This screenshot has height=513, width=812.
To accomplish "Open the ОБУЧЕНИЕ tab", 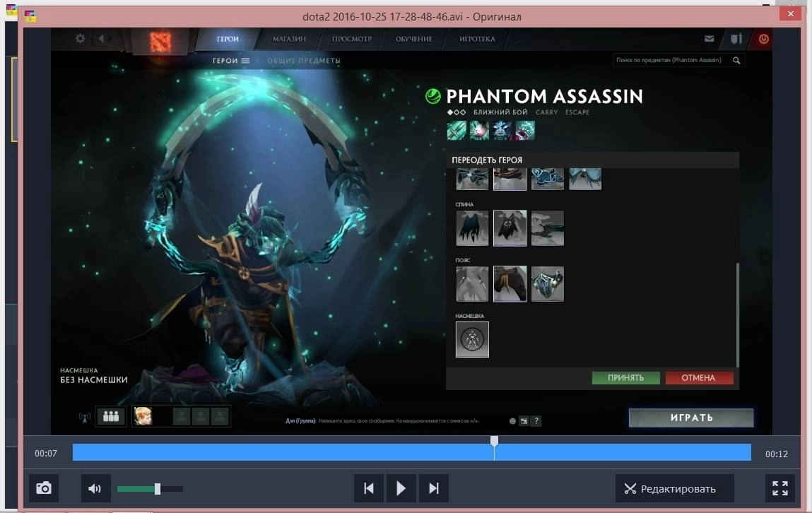I will 413,39.
